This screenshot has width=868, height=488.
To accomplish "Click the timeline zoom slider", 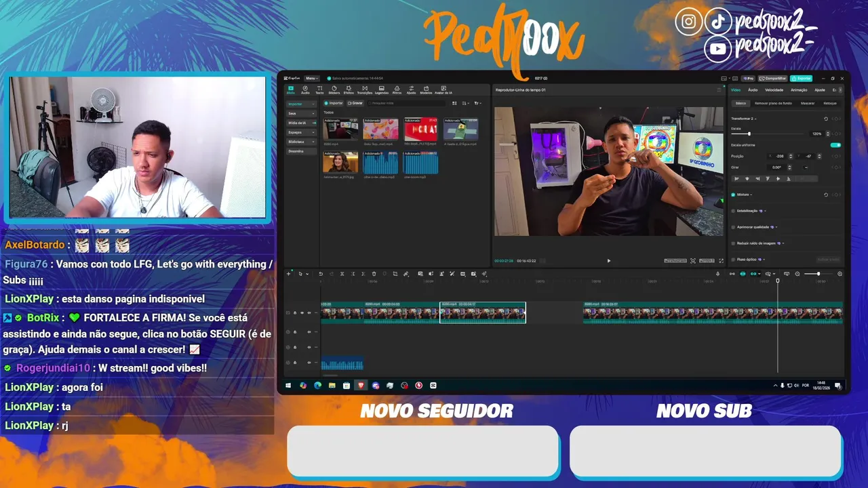I will click(x=818, y=274).
